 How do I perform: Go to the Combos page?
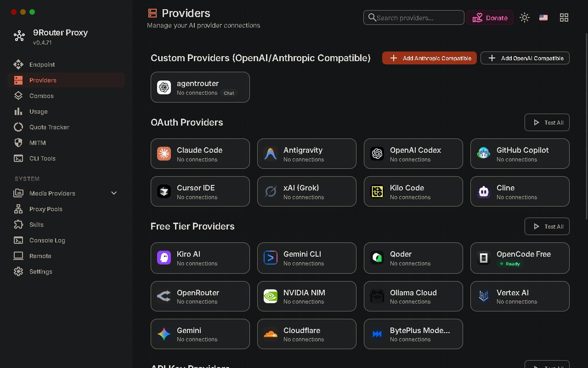pyautogui.click(x=66, y=96)
